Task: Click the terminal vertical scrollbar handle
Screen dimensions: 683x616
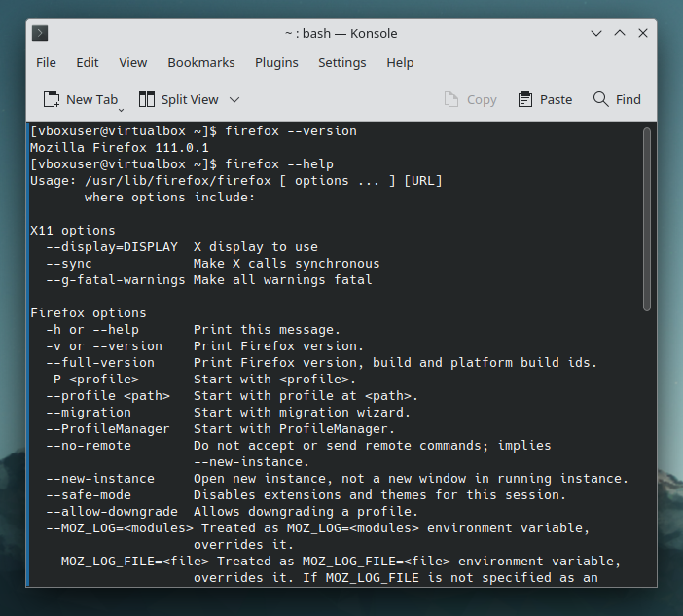Action: (647, 219)
